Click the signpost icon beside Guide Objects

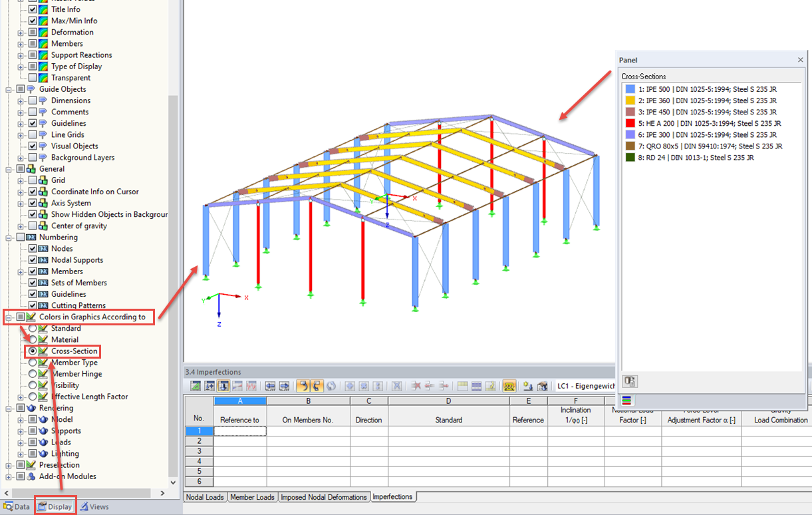tap(32, 89)
